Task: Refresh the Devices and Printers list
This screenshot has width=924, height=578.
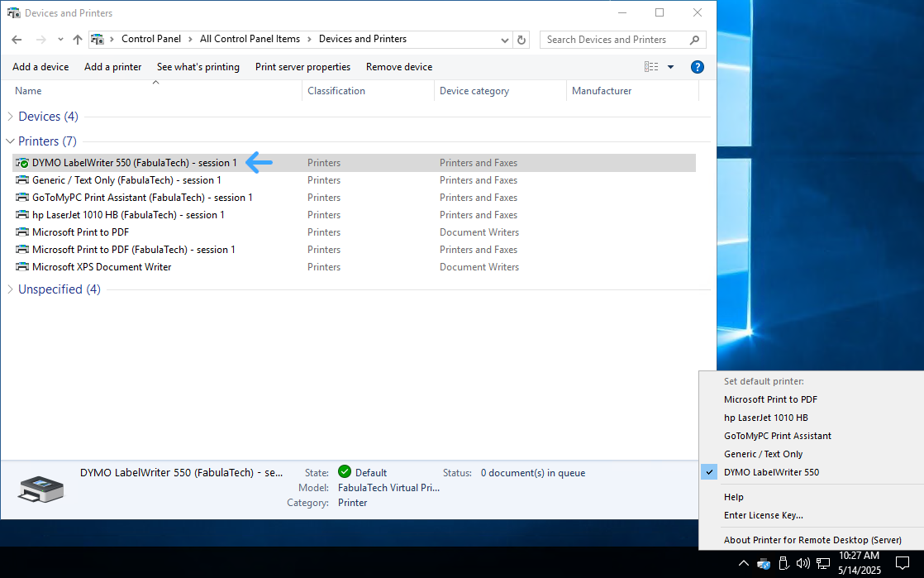Action: 521,40
